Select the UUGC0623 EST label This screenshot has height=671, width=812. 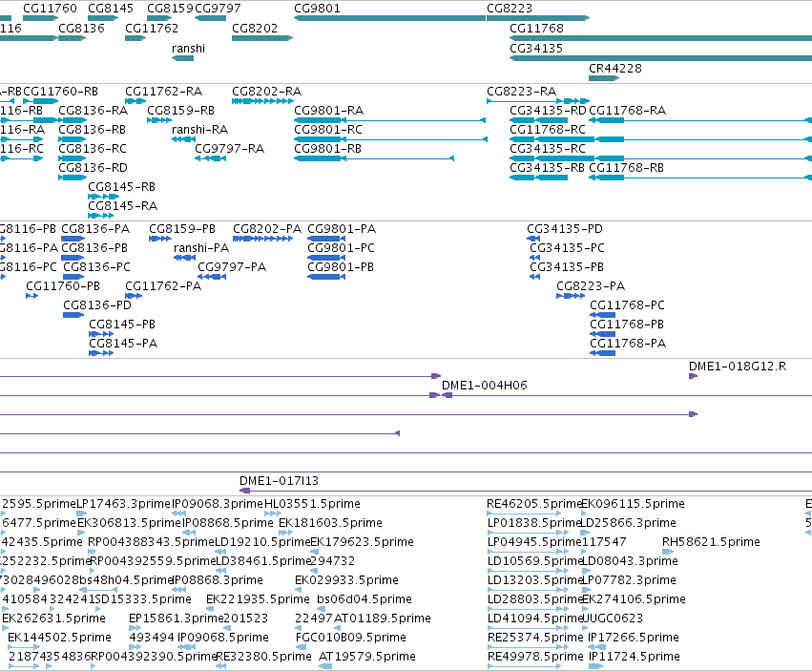613,619
